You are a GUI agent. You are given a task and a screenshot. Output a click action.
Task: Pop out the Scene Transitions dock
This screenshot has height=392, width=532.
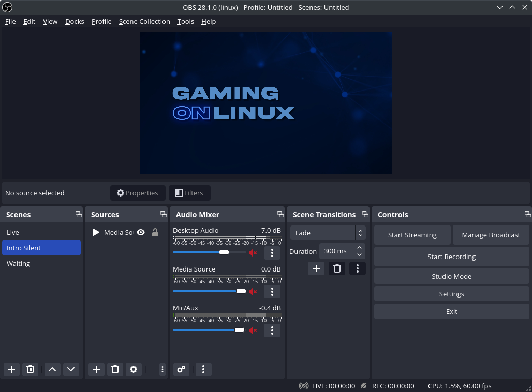click(x=365, y=214)
